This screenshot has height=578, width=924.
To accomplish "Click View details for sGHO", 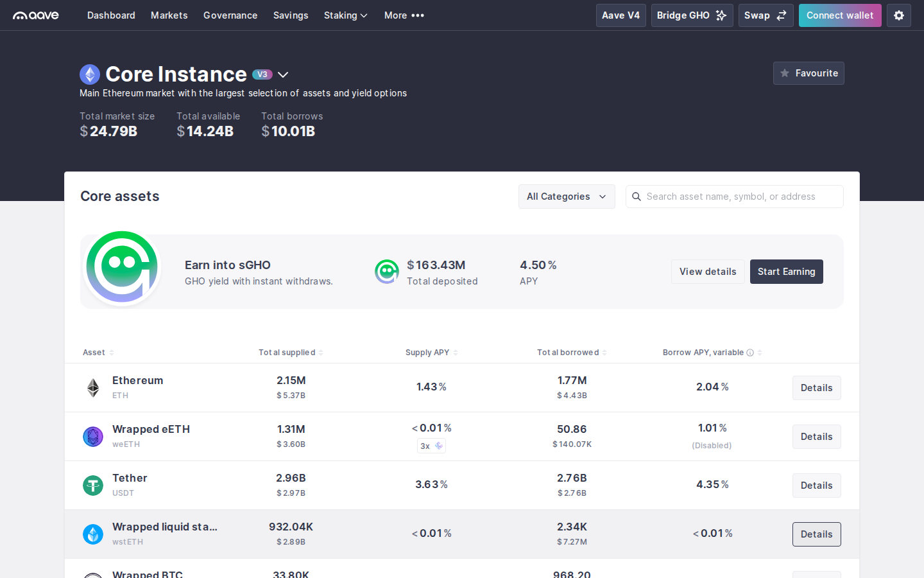I will click(x=708, y=272).
